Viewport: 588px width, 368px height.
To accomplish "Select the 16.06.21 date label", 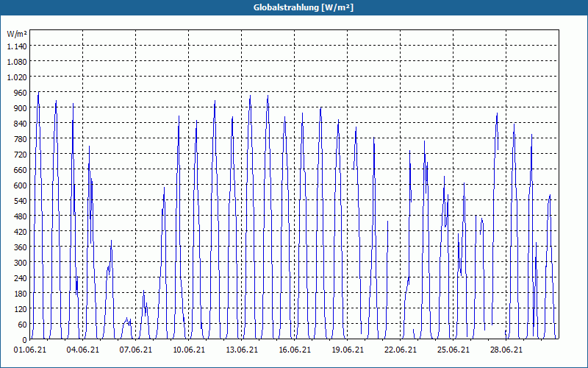I will (x=295, y=350).
